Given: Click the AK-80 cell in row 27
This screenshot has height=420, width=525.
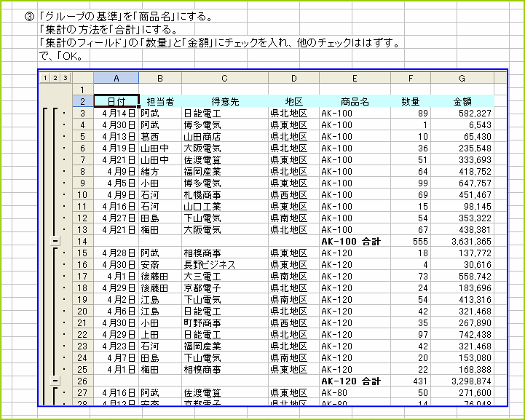Looking at the screenshot, I should (x=355, y=392).
